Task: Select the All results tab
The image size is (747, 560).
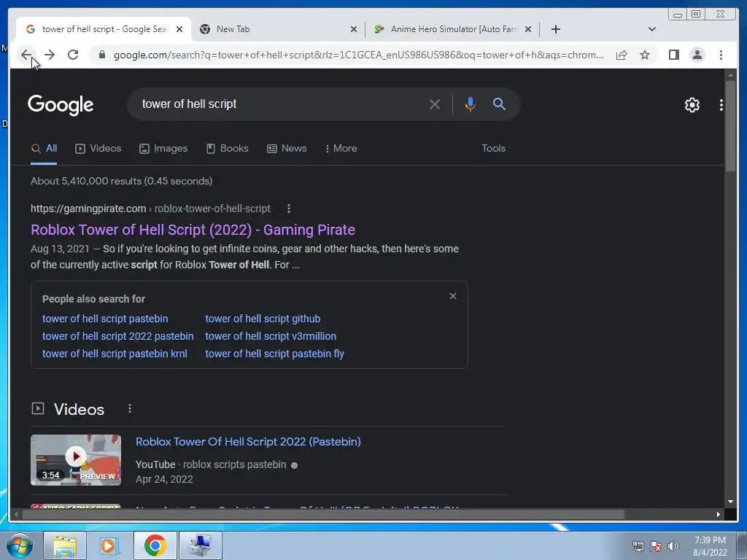Action: coord(44,149)
